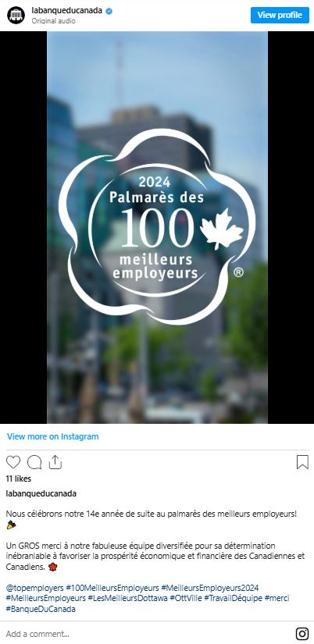Viewport: 314px width, 644px height.
Task: Click the 11 likes count
Action: (19, 479)
